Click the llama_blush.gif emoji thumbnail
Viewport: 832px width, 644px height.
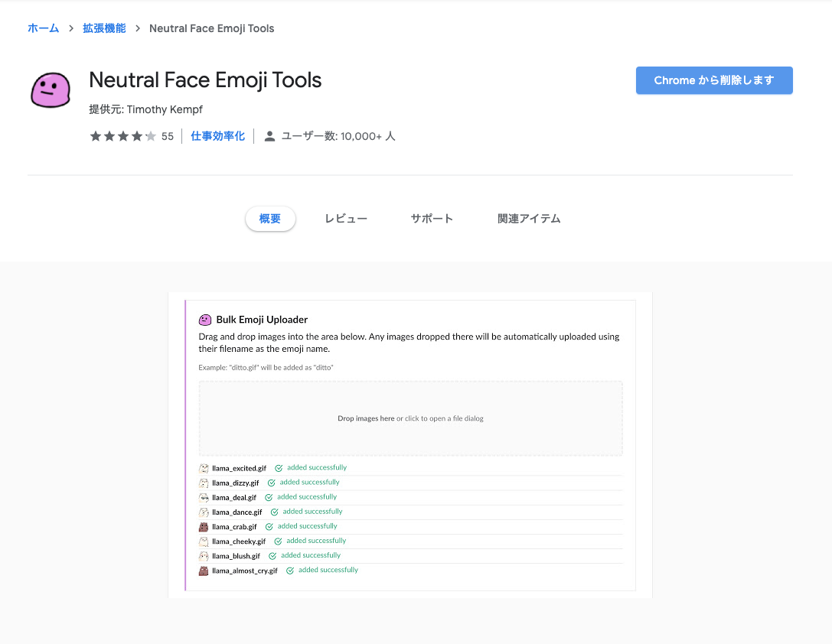204,556
